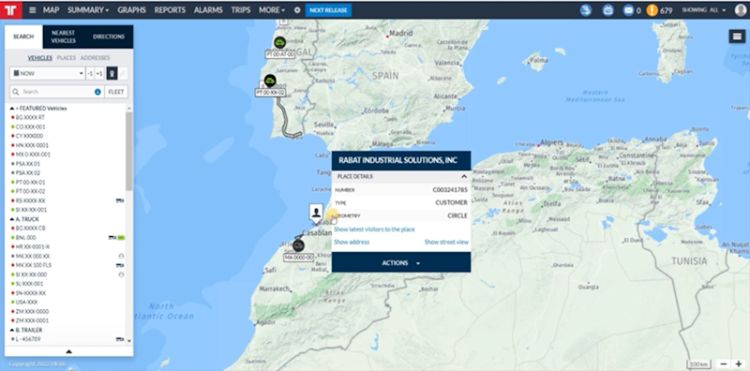Viewport: 750px width, 371px height.
Task: Collapse the Featured Vehicles group
Action: pos(12,109)
